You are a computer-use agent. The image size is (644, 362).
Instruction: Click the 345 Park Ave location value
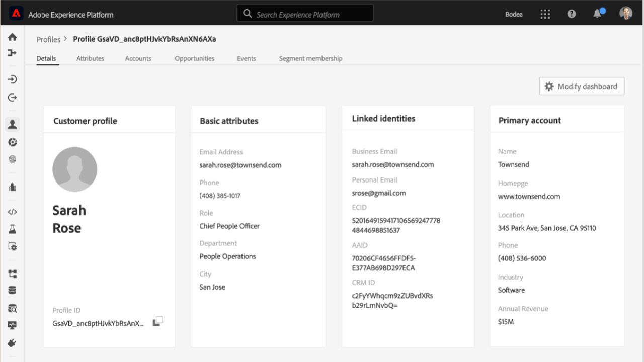[x=547, y=228]
